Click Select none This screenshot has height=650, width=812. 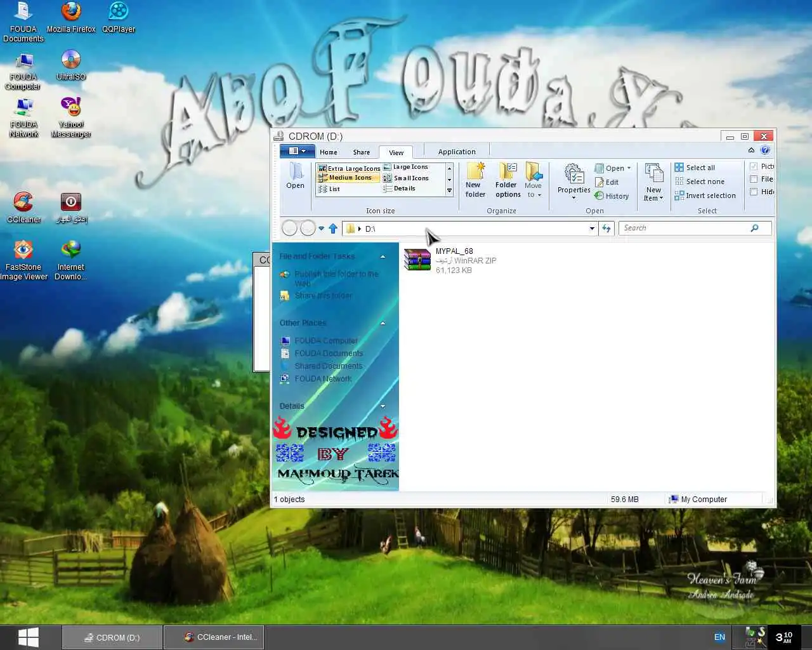pyautogui.click(x=699, y=182)
